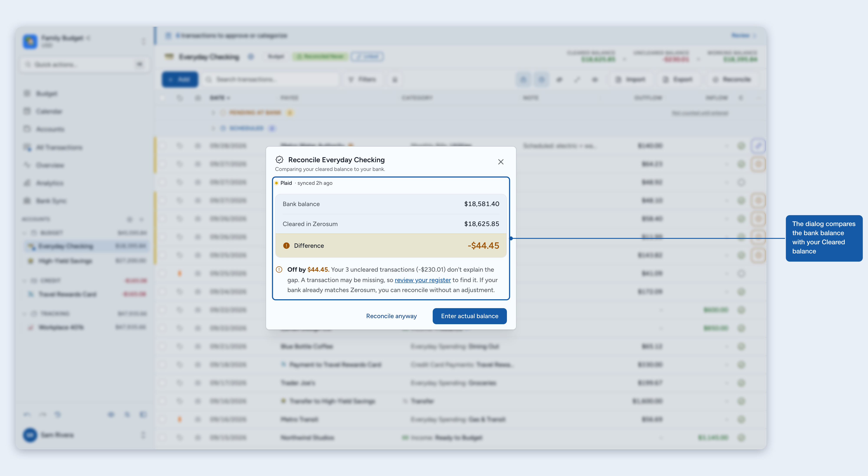868x476 pixels.
Task: Expand the Scheduled group
Action: click(213, 128)
